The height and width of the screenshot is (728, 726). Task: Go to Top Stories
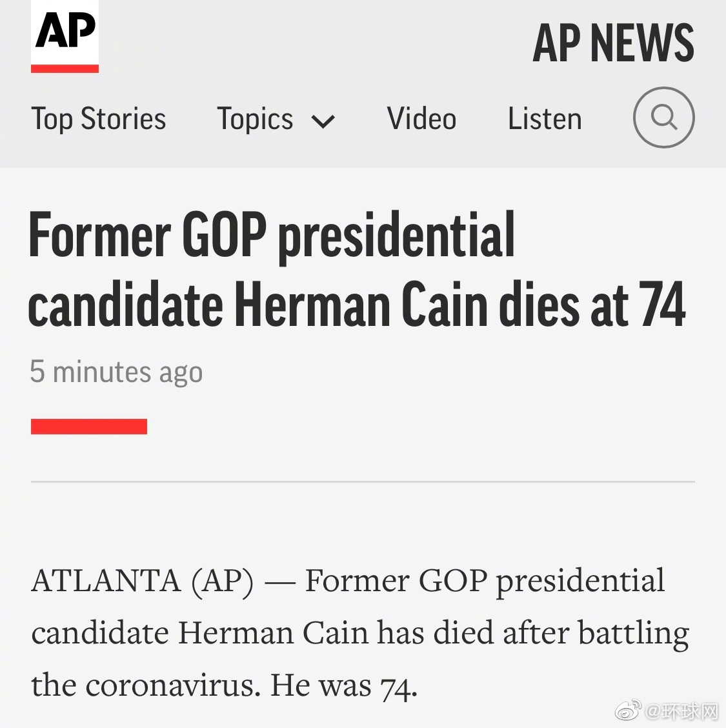pos(99,119)
